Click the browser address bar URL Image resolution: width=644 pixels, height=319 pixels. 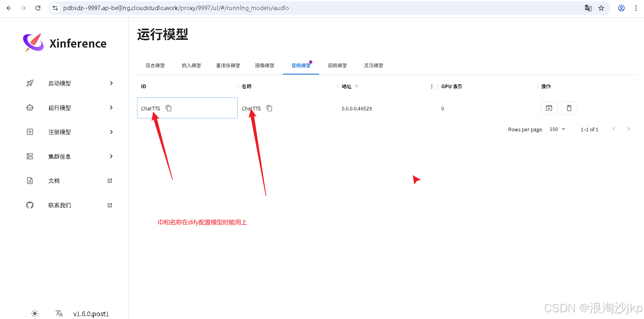click(x=176, y=8)
